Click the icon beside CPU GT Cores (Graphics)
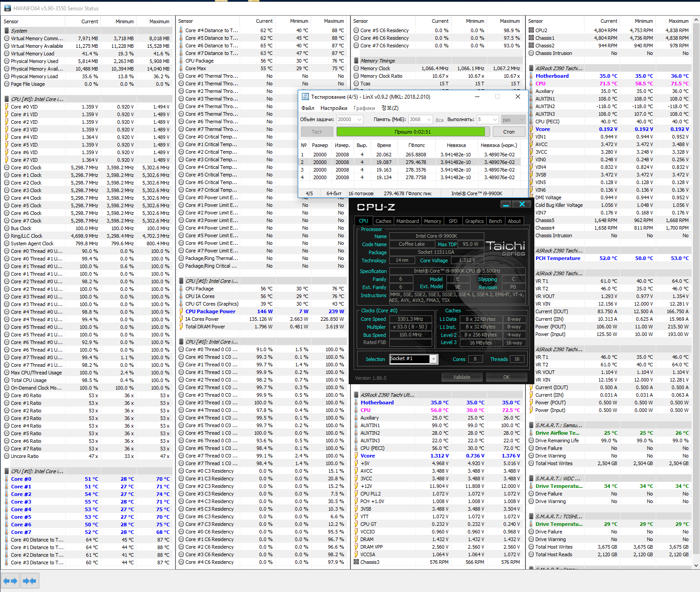Screen dimensions: 700x592 click(x=181, y=304)
